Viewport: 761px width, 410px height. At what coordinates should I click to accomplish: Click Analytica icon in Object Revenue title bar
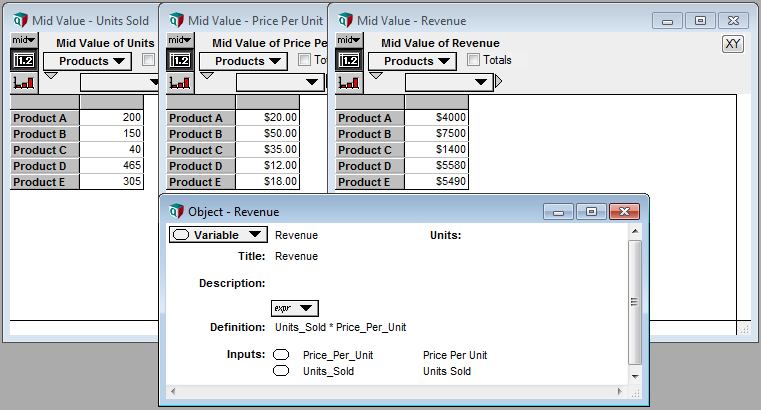coord(177,212)
